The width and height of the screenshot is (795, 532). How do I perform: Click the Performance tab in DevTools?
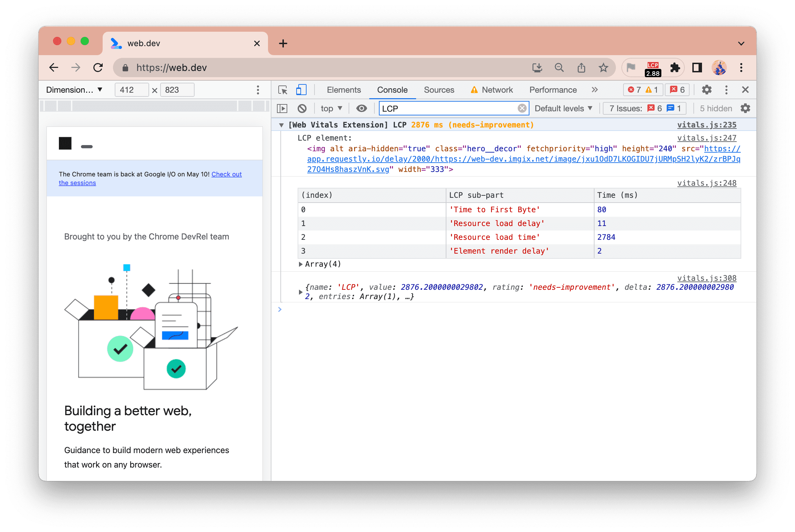[552, 90]
